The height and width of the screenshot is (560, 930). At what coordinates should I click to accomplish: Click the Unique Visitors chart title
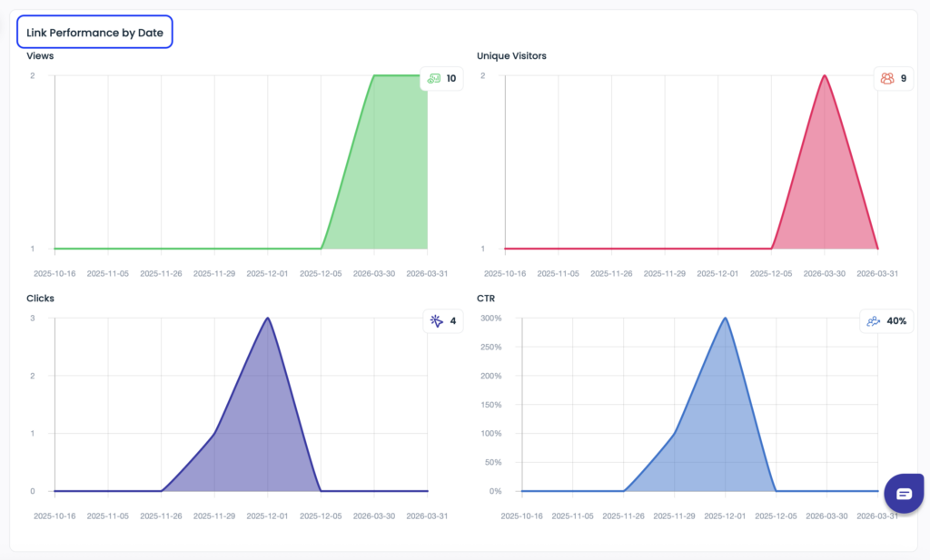tap(511, 56)
